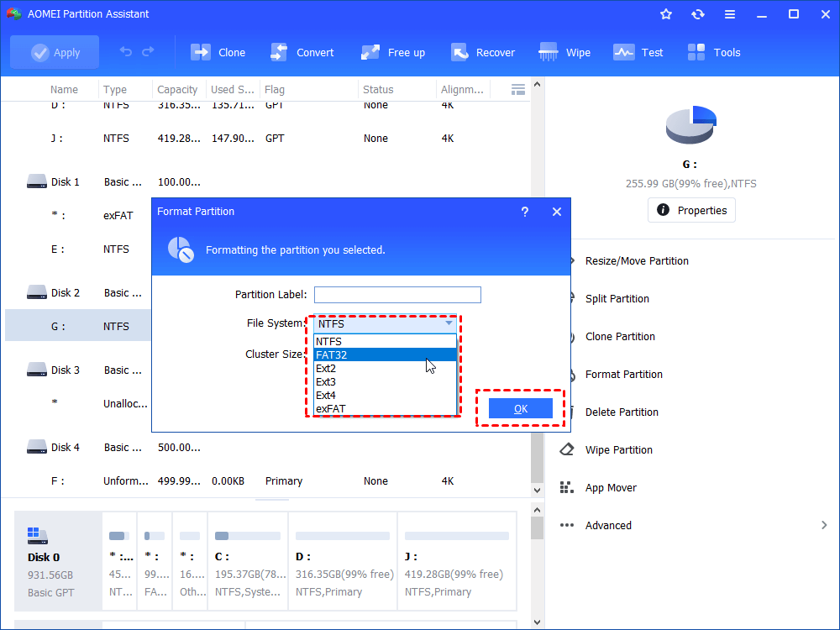The width and height of the screenshot is (840, 630).
Task: Toggle the File System dropdown arrow
Action: coord(449,323)
